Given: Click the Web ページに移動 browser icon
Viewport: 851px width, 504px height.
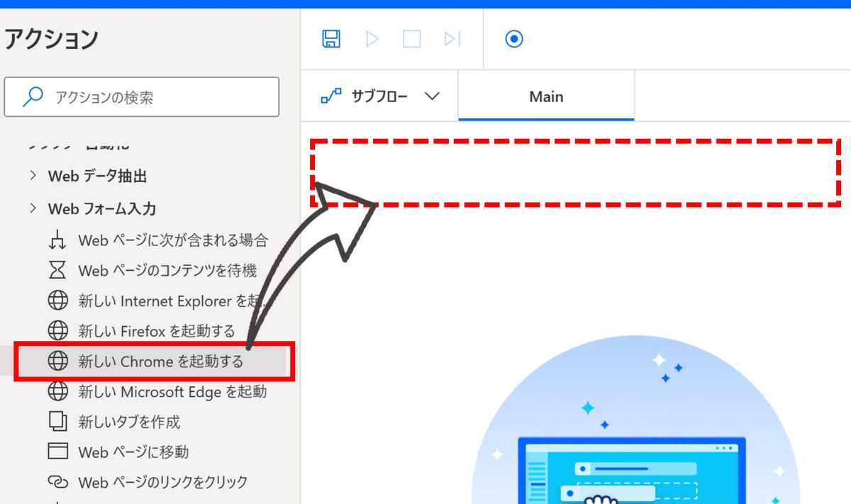Looking at the screenshot, I should coord(57,452).
